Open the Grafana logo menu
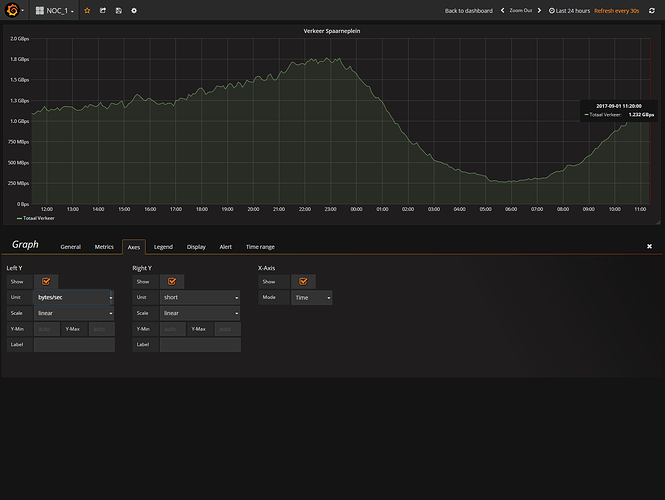Image resolution: width=665 pixels, height=500 pixels. (12, 10)
